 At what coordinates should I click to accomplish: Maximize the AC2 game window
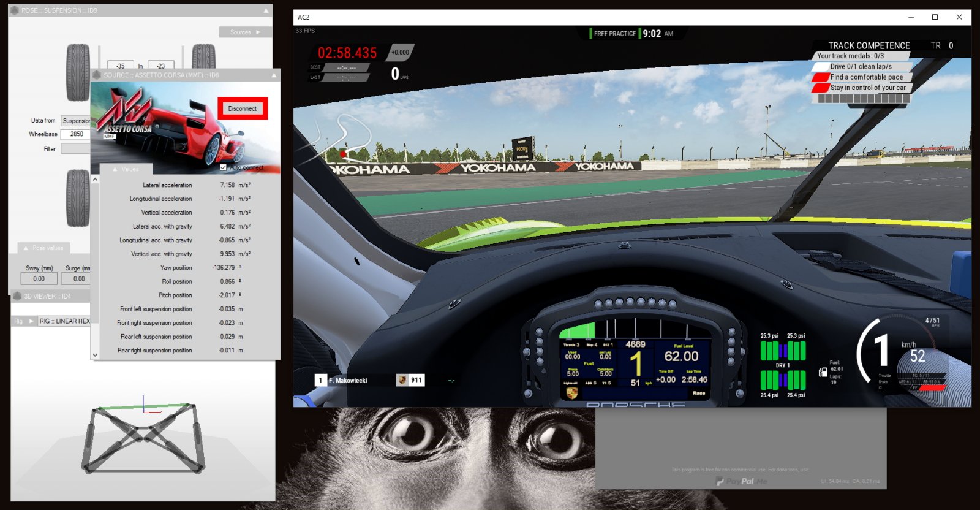click(935, 17)
